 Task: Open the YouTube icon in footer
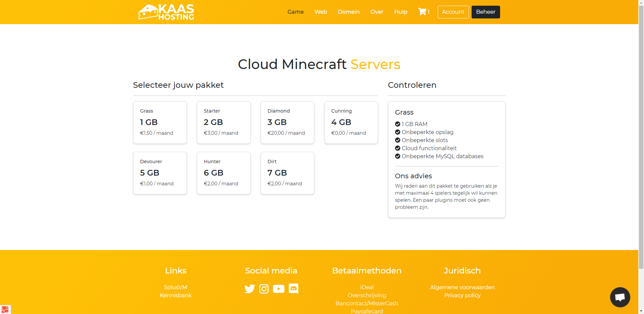[278, 289]
